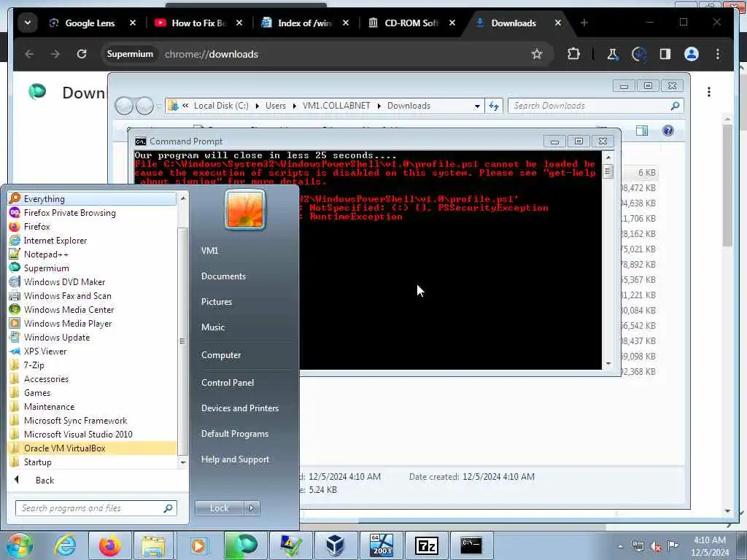Open Everything from the Start menu
Screen dimensions: 747x560
coord(92,198)
